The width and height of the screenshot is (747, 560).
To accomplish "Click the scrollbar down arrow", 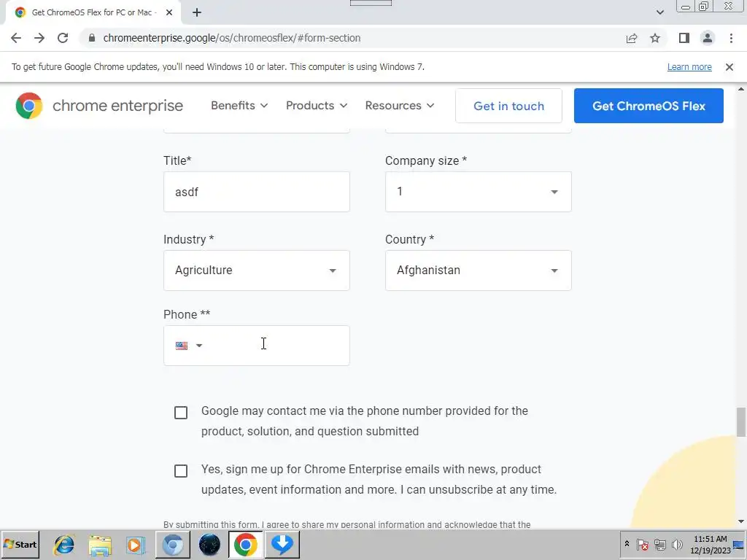I will pyautogui.click(x=741, y=522).
